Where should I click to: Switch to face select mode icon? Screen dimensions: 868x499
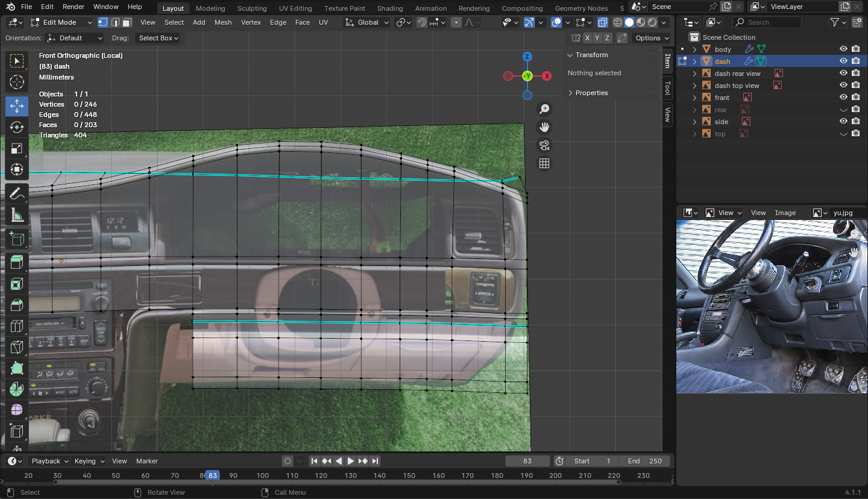tap(127, 22)
